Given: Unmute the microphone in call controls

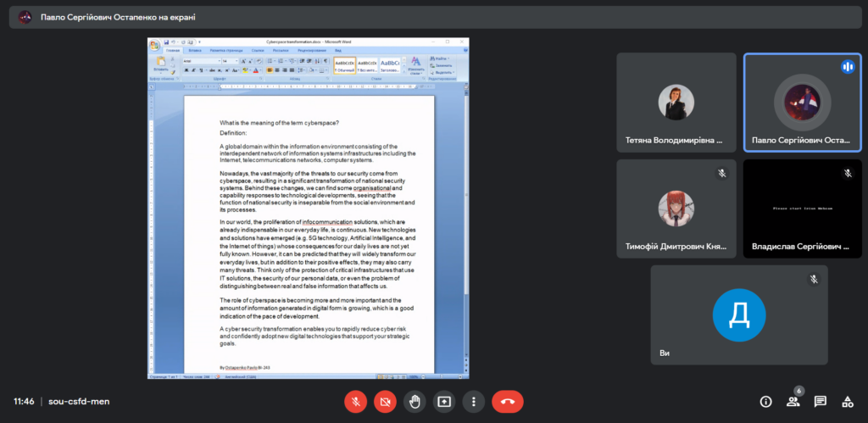Looking at the screenshot, I should [356, 401].
